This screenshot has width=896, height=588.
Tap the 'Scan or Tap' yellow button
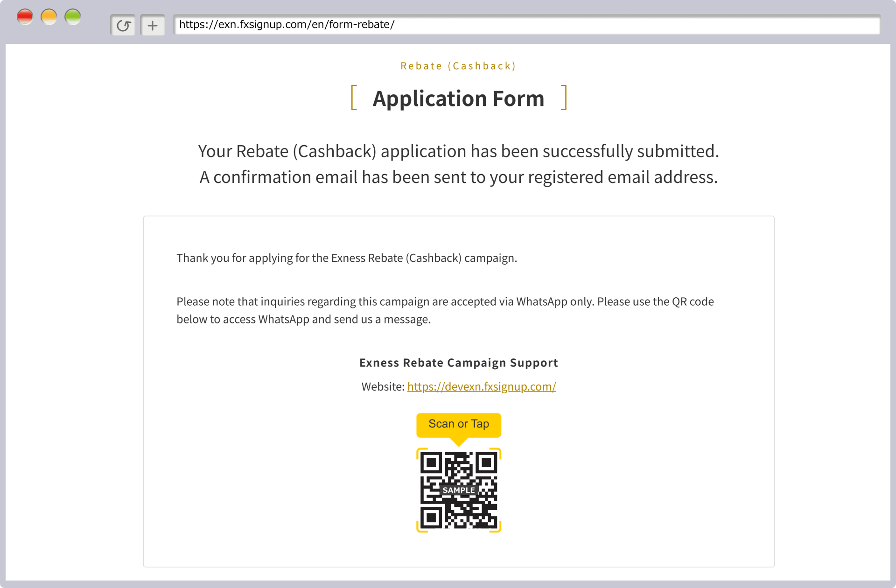coord(459,425)
